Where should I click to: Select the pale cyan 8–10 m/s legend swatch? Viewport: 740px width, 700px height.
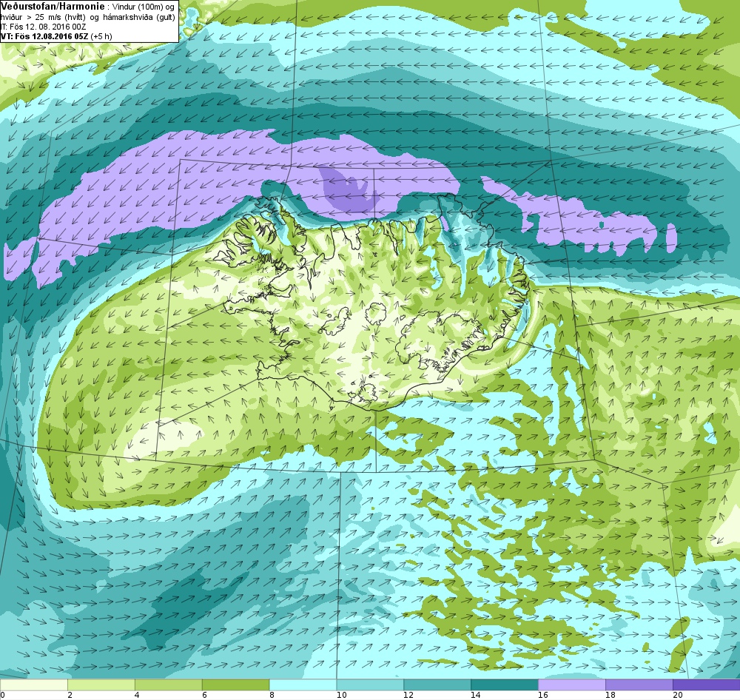303,684
